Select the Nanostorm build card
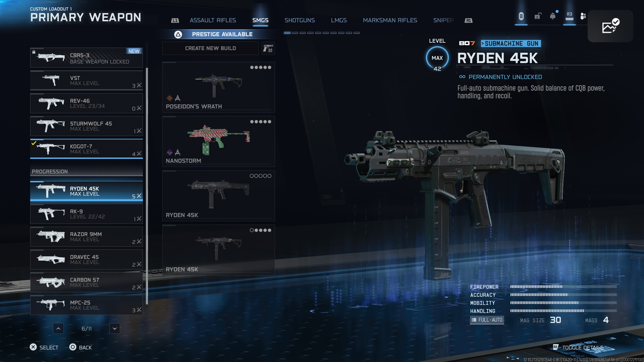644x362 pixels. 219,141
